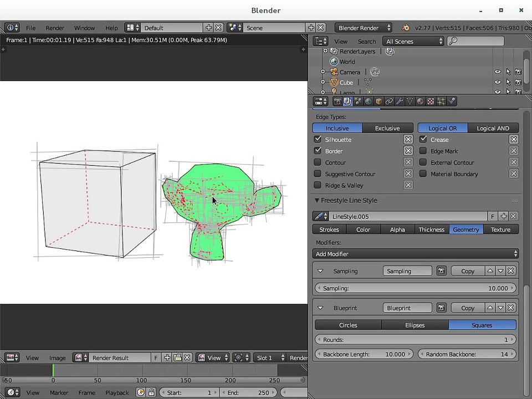Delete the current Scene (X icon)
532x399 pixels.
click(320, 28)
